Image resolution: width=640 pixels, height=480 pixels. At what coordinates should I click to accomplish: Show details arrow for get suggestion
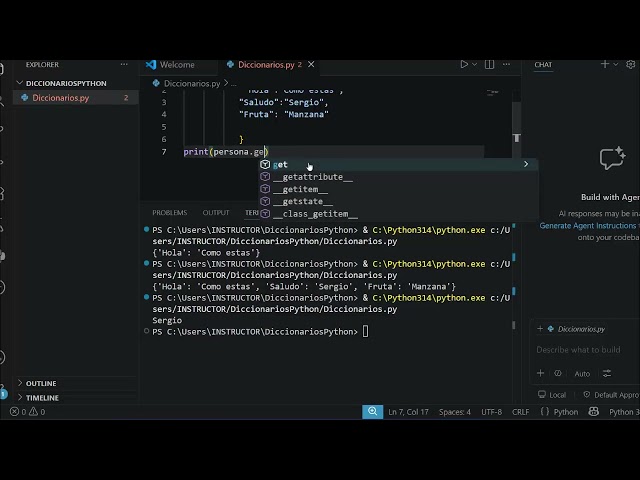pos(526,164)
